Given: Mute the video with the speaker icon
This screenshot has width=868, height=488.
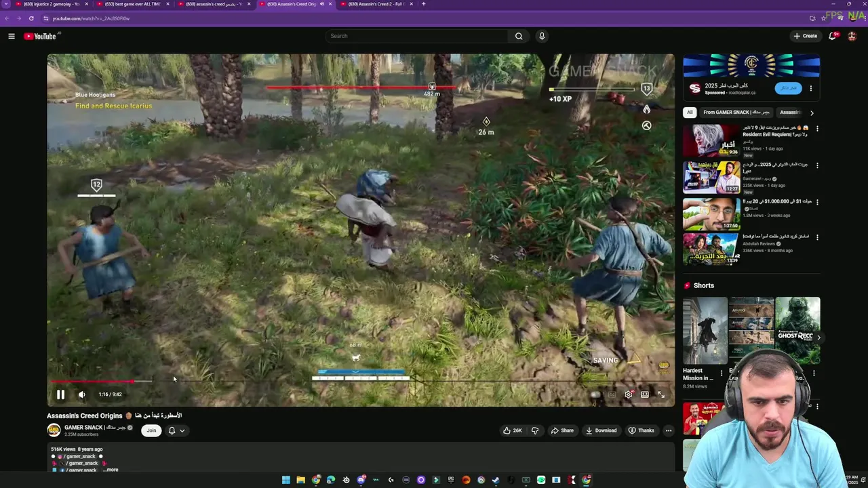Looking at the screenshot, I should (81, 394).
